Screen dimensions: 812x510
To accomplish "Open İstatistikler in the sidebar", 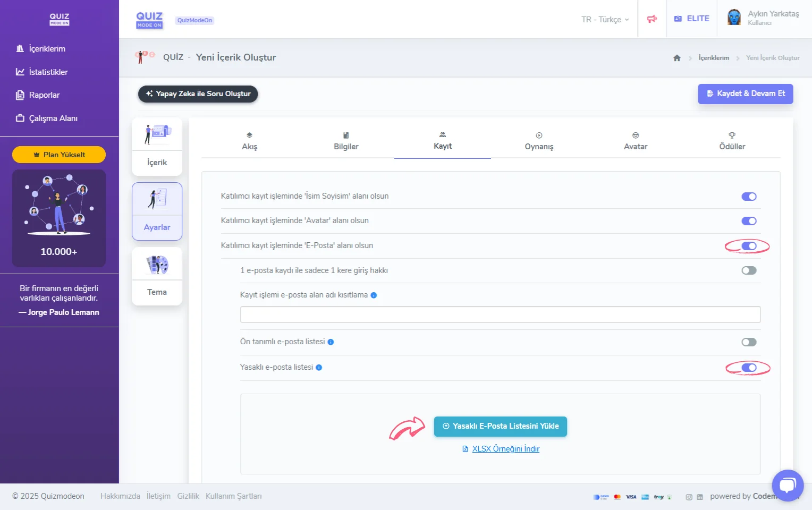I will coord(48,72).
